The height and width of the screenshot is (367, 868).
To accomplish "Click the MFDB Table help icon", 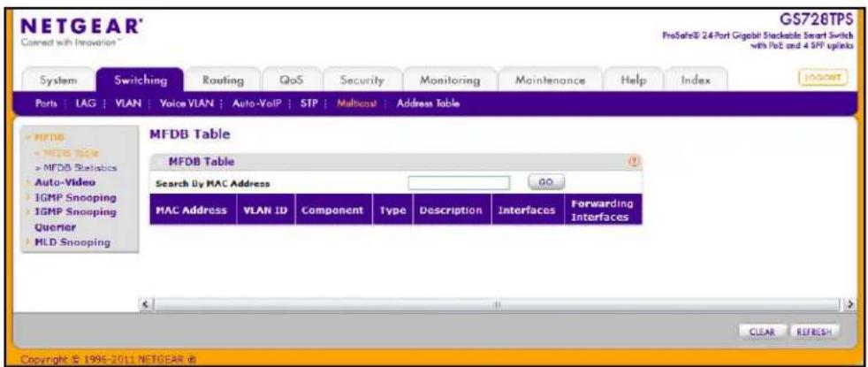I will pos(634,162).
